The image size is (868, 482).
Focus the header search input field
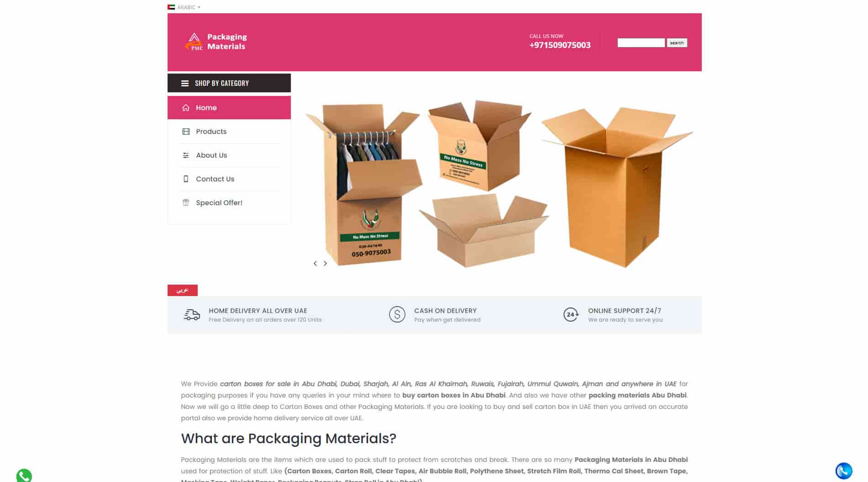pos(641,43)
